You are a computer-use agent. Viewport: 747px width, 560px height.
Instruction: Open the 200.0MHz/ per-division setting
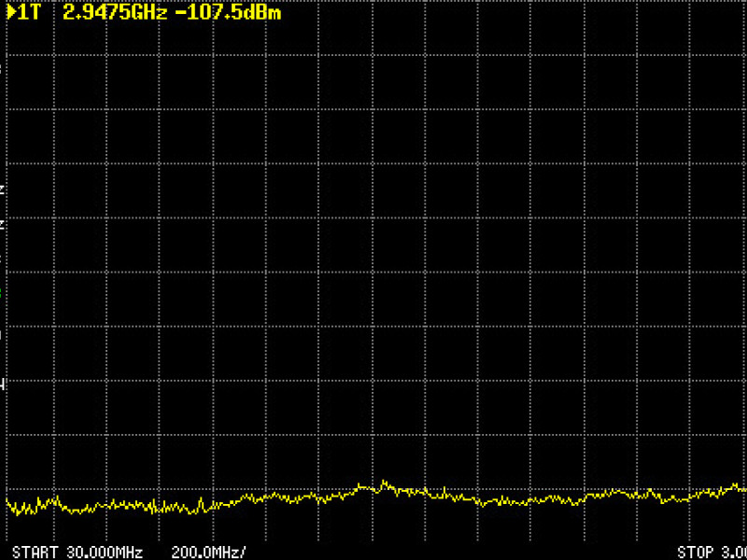click(x=209, y=553)
